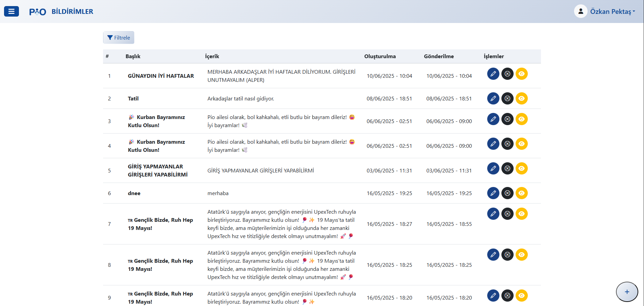Click the BİLDİRİMLER page title
644x306 pixels.
pyautogui.click(x=72, y=11)
